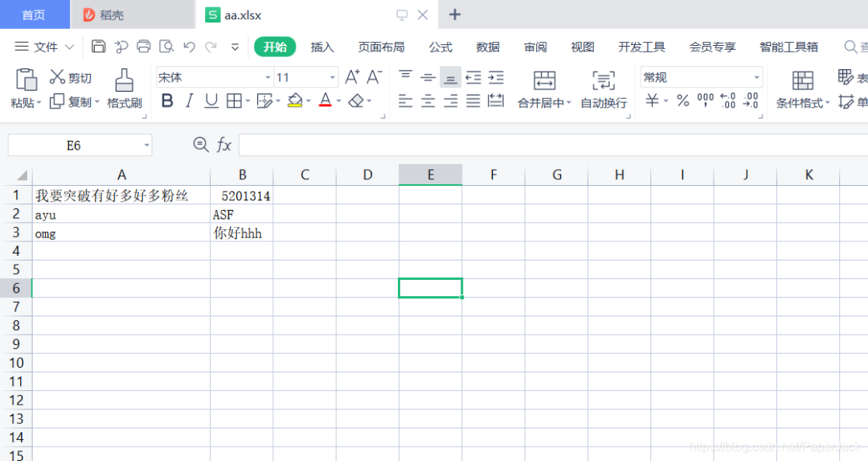The image size is (868, 461).
Task: Toggle Italic formatting
Action: pos(190,101)
